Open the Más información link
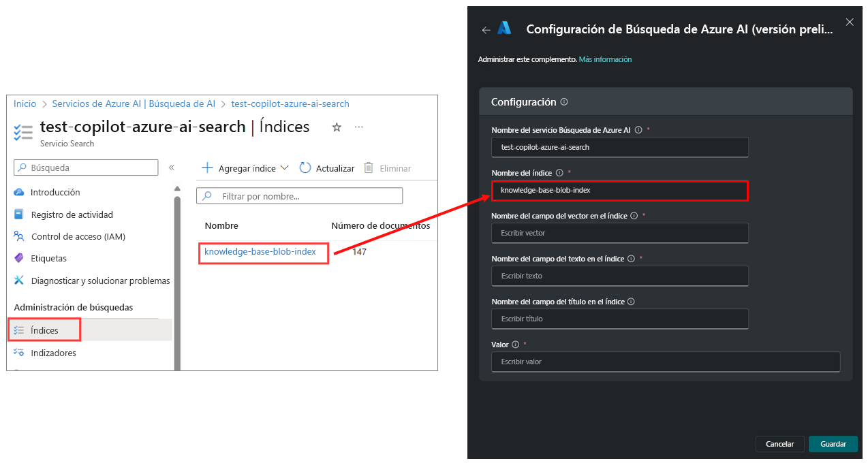This screenshot has height=463, width=868. pyautogui.click(x=605, y=59)
